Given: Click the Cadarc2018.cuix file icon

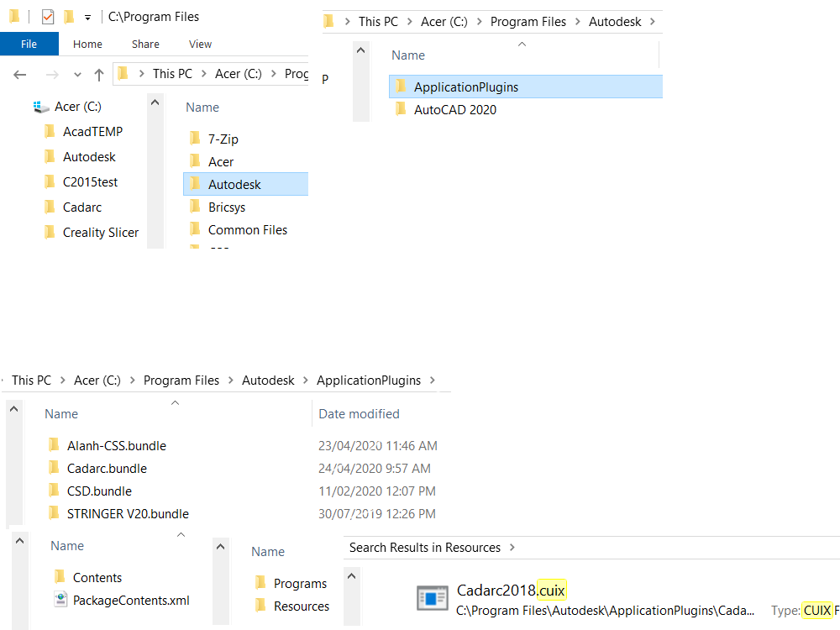Looking at the screenshot, I should tap(433, 598).
